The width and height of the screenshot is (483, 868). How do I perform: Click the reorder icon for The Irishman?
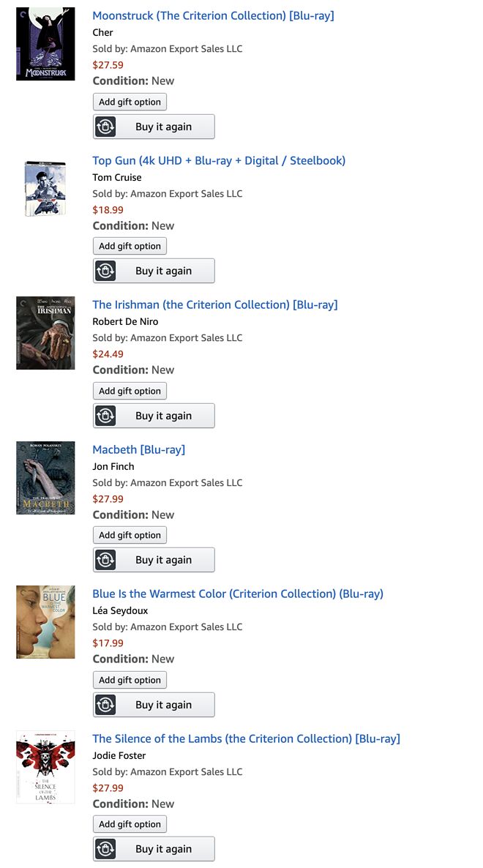[x=106, y=416]
